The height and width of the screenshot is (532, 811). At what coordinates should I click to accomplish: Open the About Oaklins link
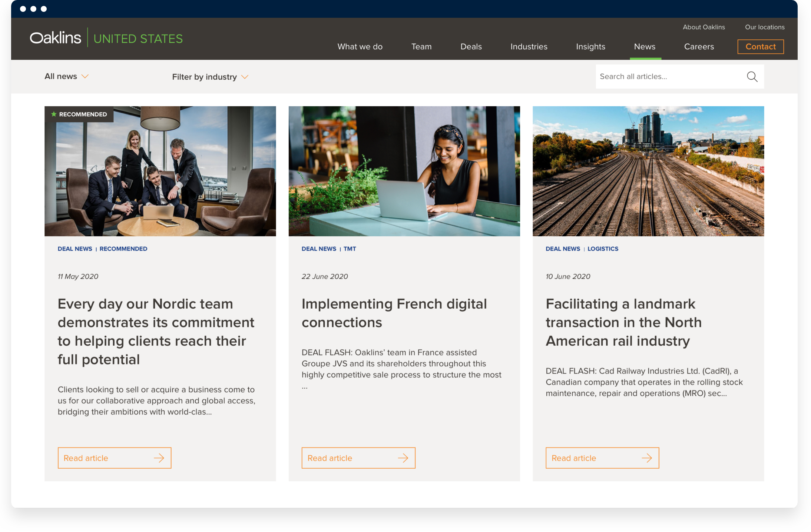704,27
